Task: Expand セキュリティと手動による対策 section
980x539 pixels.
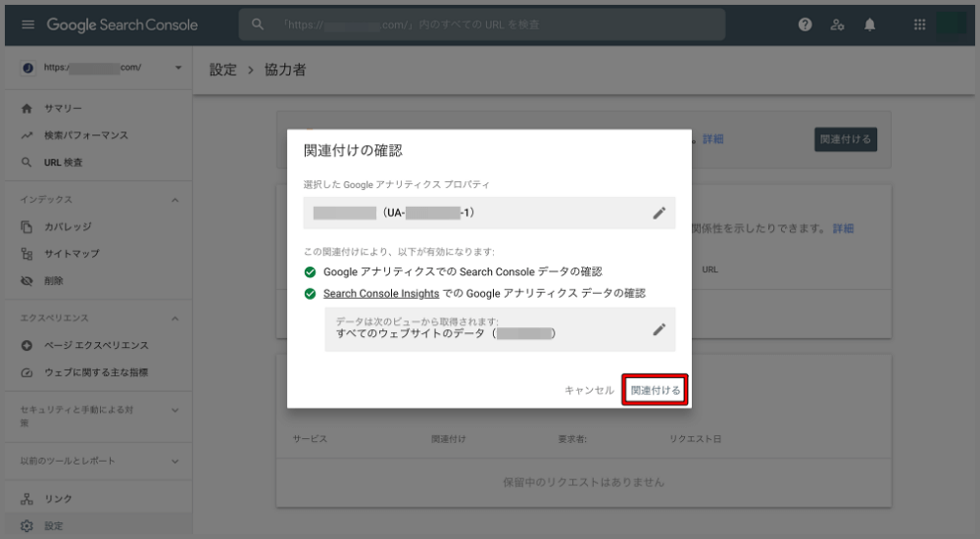Action: pyautogui.click(x=175, y=411)
